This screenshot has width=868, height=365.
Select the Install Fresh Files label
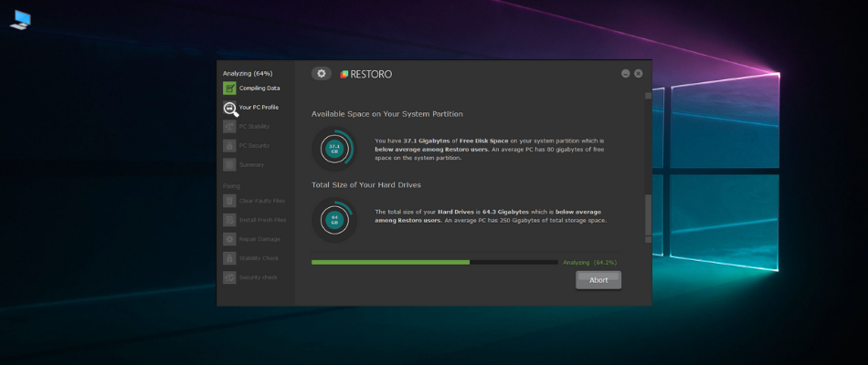coord(263,220)
